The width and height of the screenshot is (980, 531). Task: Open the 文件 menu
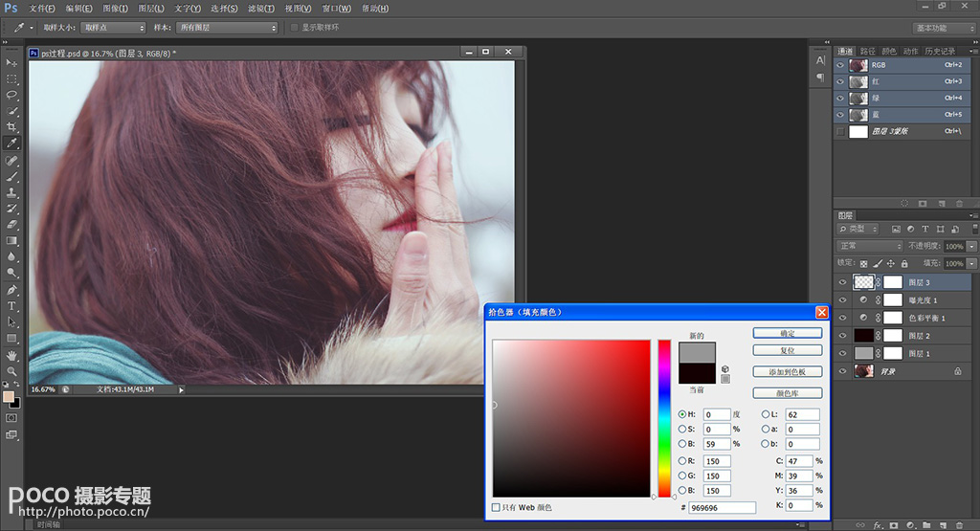pyautogui.click(x=42, y=8)
